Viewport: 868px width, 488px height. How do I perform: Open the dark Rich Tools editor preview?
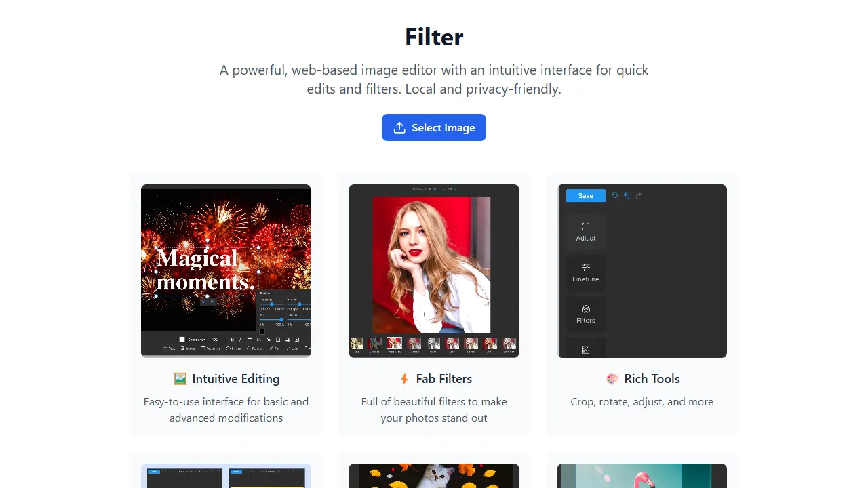642,271
